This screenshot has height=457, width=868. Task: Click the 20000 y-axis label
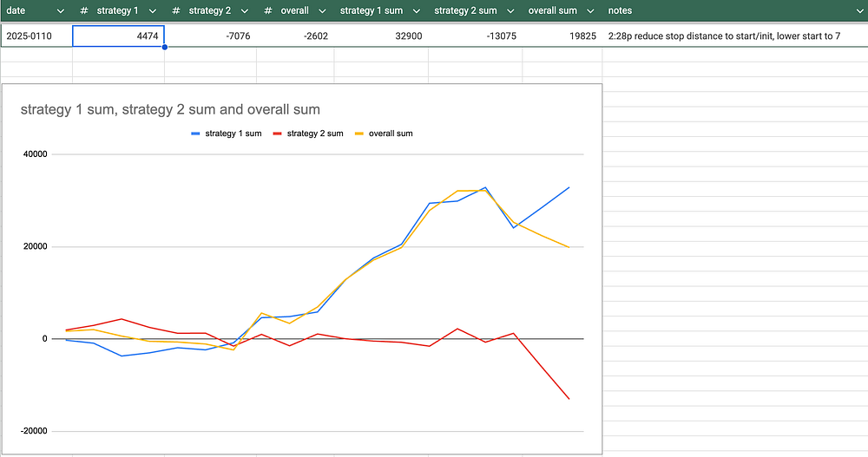point(35,247)
